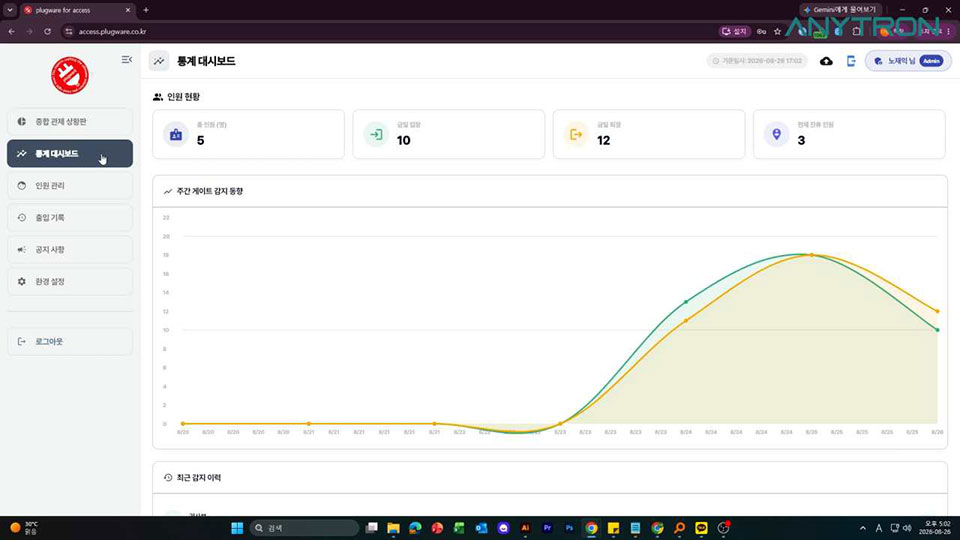Open 출입 기록 menu item
Image resolution: width=960 pixels, height=540 pixels.
(x=70, y=217)
